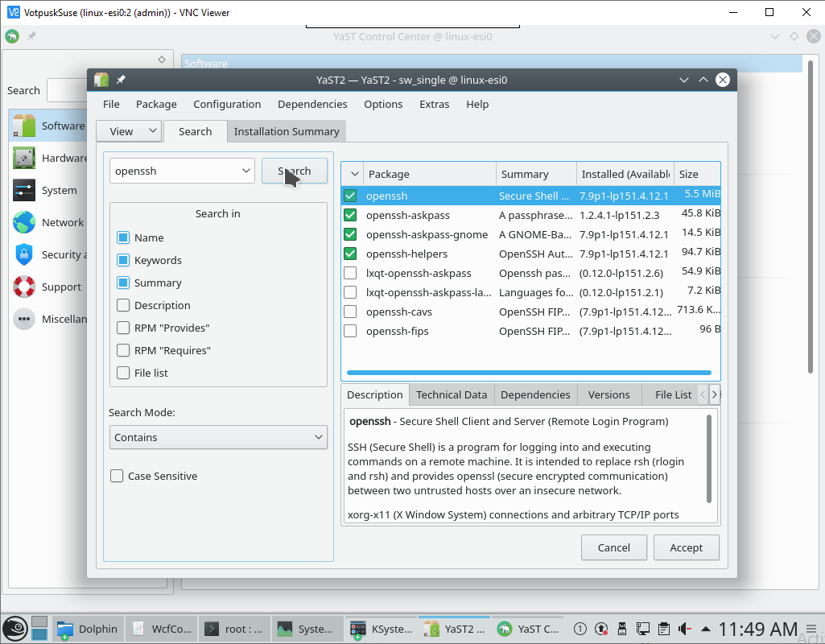The height and width of the screenshot is (644, 825).
Task: Open the removable devices tray icon
Action: (622, 629)
